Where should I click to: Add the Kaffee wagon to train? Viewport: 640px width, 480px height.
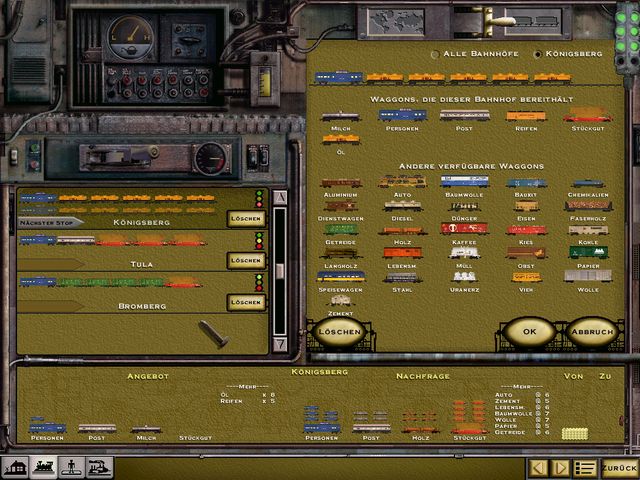[461, 228]
